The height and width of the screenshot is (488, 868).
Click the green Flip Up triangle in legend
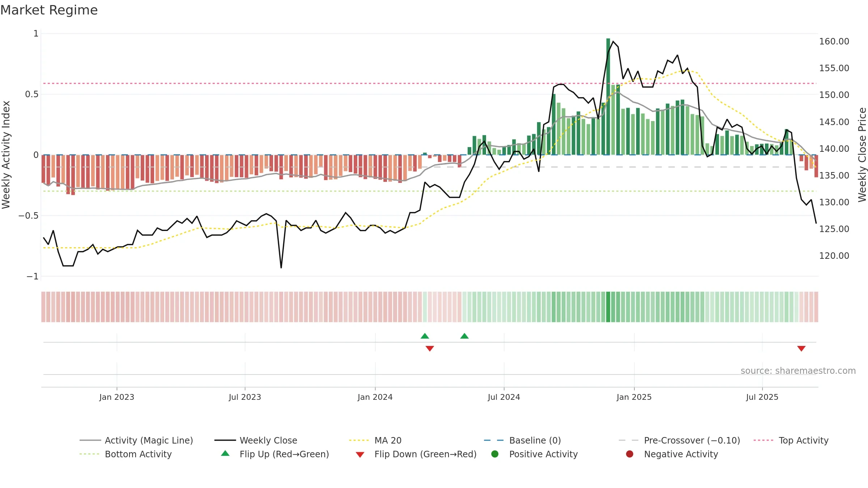pyautogui.click(x=225, y=453)
